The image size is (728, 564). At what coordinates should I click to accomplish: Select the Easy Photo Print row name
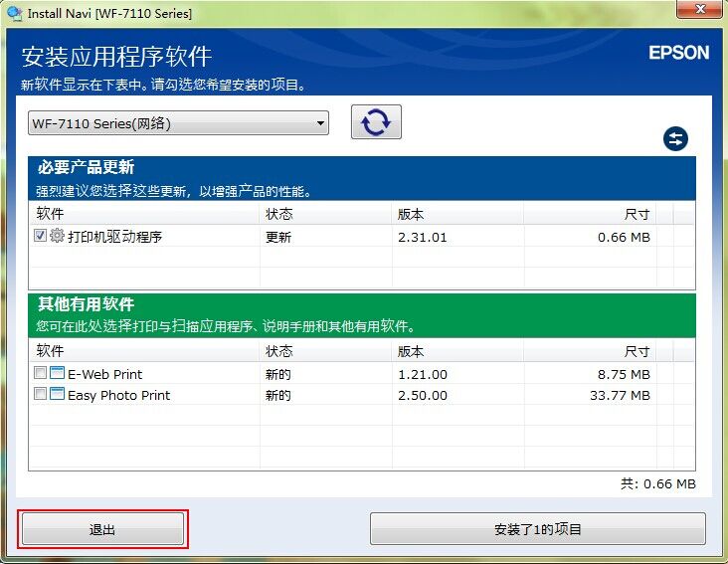(119, 395)
